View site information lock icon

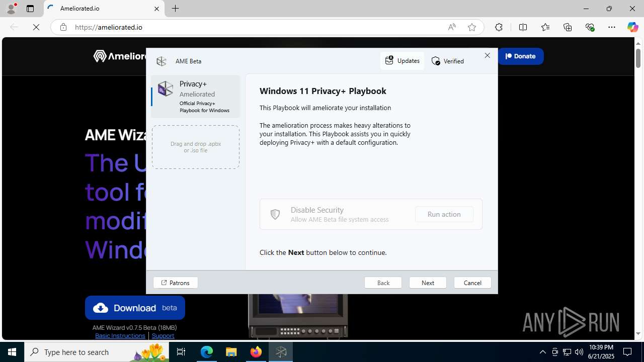pos(63,27)
